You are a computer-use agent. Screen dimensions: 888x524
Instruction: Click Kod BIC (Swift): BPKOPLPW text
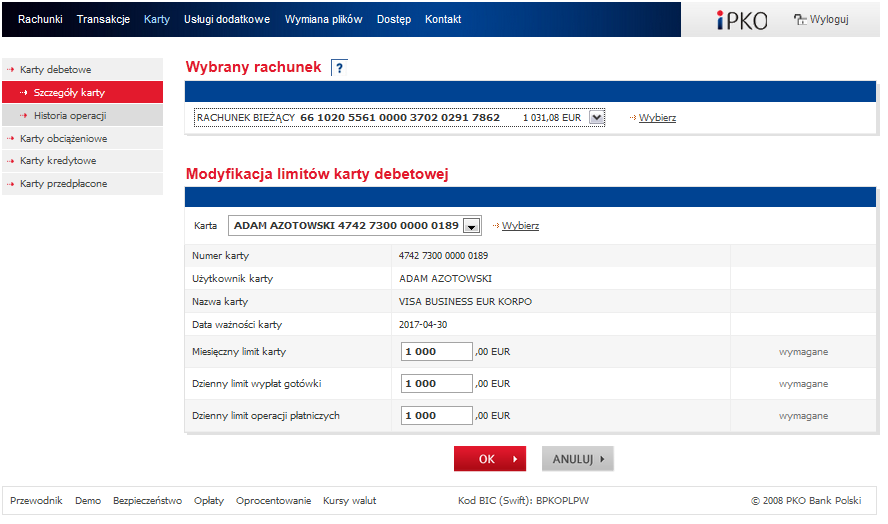pyautogui.click(x=523, y=501)
